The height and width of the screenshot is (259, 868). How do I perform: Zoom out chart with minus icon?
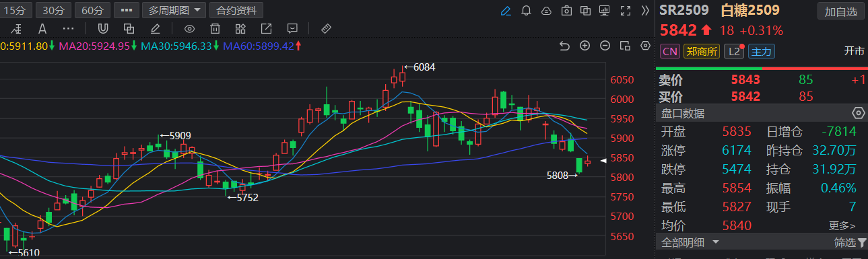coord(605,46)
